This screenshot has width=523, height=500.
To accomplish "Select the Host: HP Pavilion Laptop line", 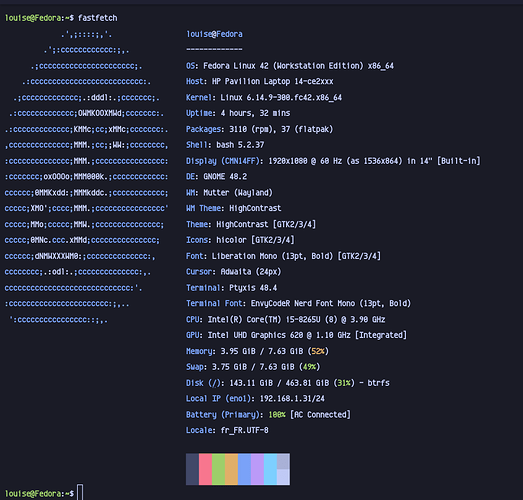I will tap(259, 81).
